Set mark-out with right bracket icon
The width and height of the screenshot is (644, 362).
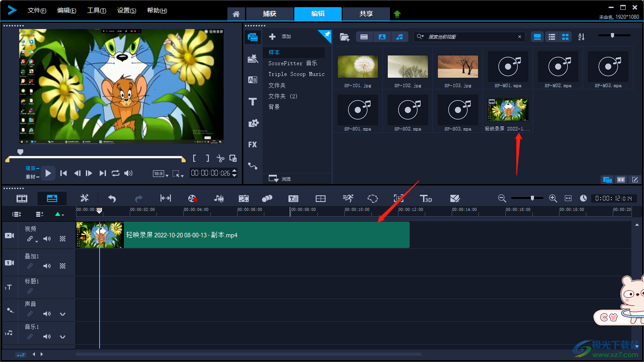coord(207,158)
